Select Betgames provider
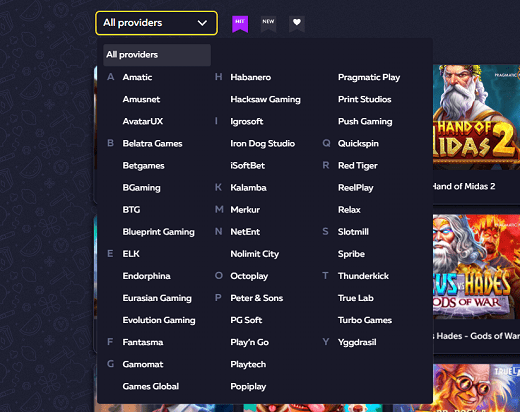The height and width of the screenshot is (412, 520). click(143, 166)
